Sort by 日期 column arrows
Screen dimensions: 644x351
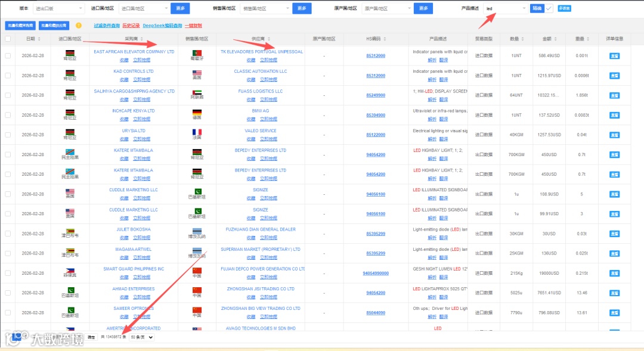(x=39, y=39)
